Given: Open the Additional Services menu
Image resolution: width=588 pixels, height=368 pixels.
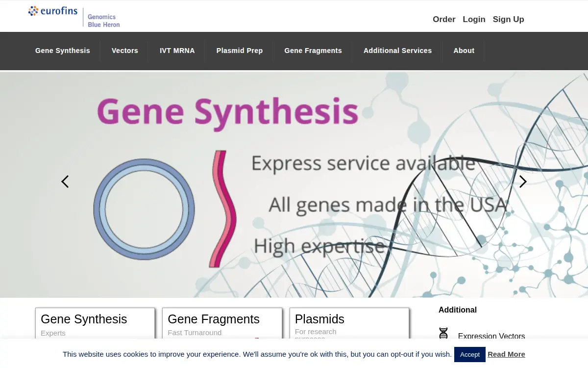Looking at the screenshot, I should click(x=397, y=51).
